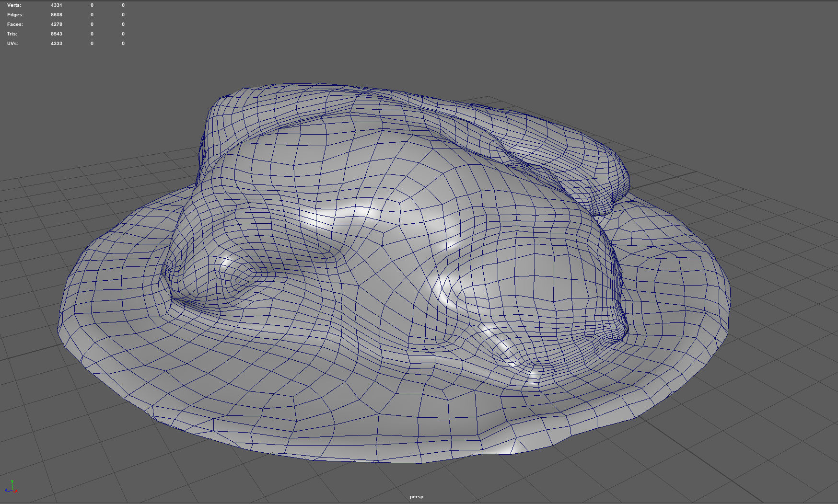Screen dimensions: 838x504
Task: Click the 'Verts:' heads-up display label
Action: click(x=14, y=5)
